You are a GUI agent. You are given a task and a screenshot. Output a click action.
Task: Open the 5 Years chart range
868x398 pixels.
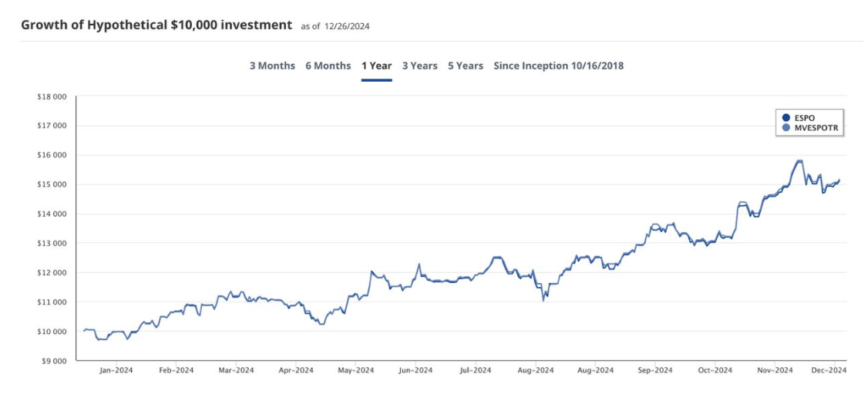[x=466, y=66]
